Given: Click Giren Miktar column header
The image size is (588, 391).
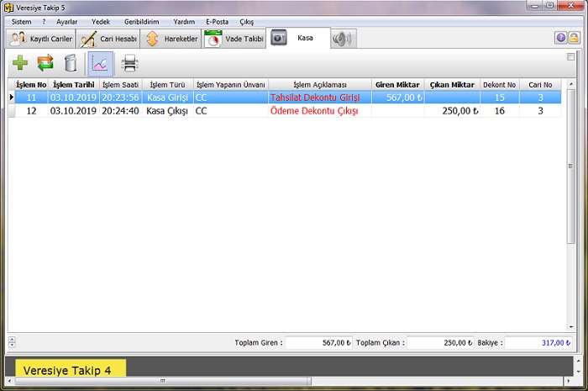Looking at the screenshot, I should (397, 85).
